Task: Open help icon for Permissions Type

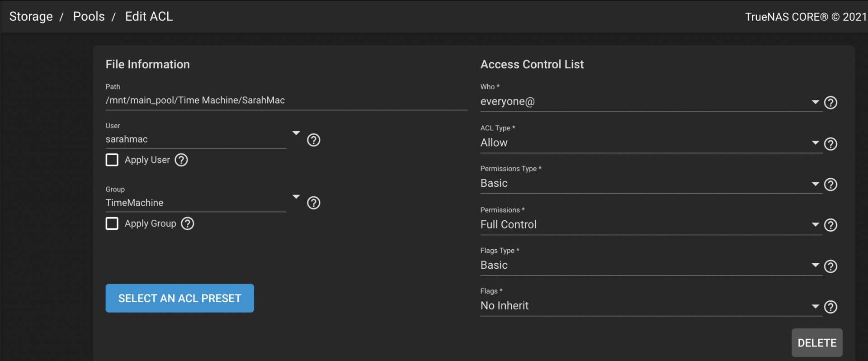Action: pyautogui.click(x=830, y=185)
